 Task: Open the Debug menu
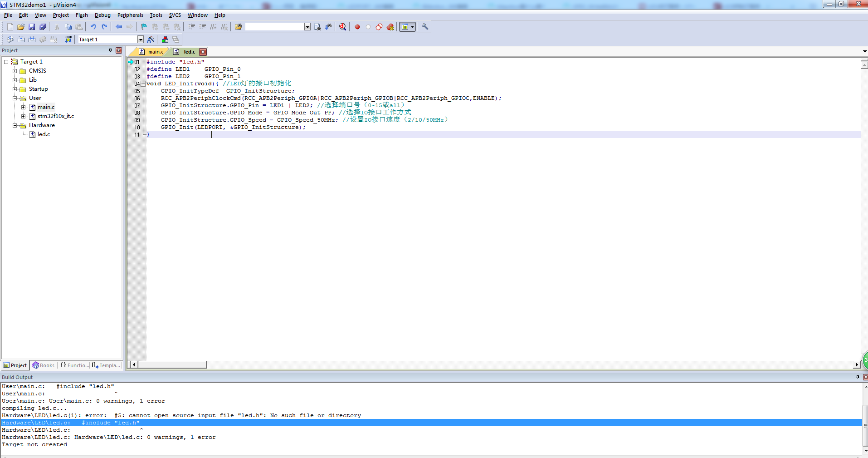coord(102,15)
